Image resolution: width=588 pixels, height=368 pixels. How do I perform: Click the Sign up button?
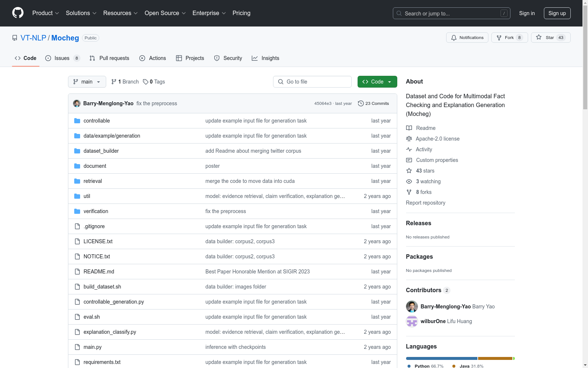click(x=557, y=13)
